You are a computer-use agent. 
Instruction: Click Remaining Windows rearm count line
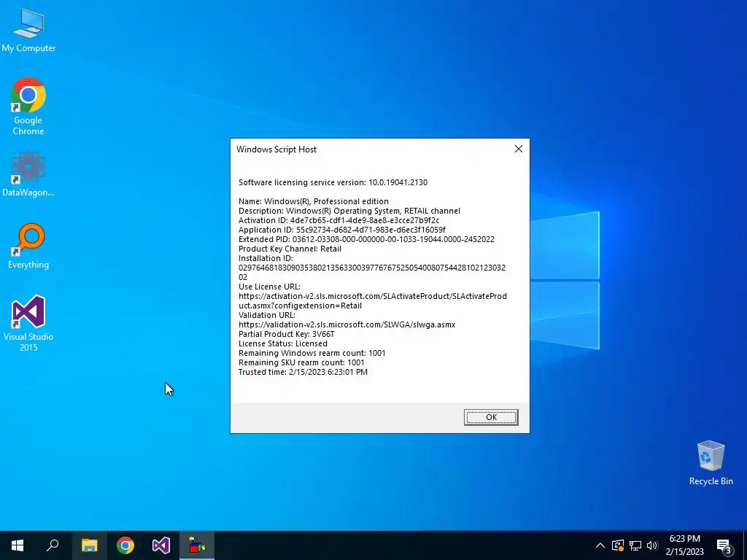click(312, 353)
